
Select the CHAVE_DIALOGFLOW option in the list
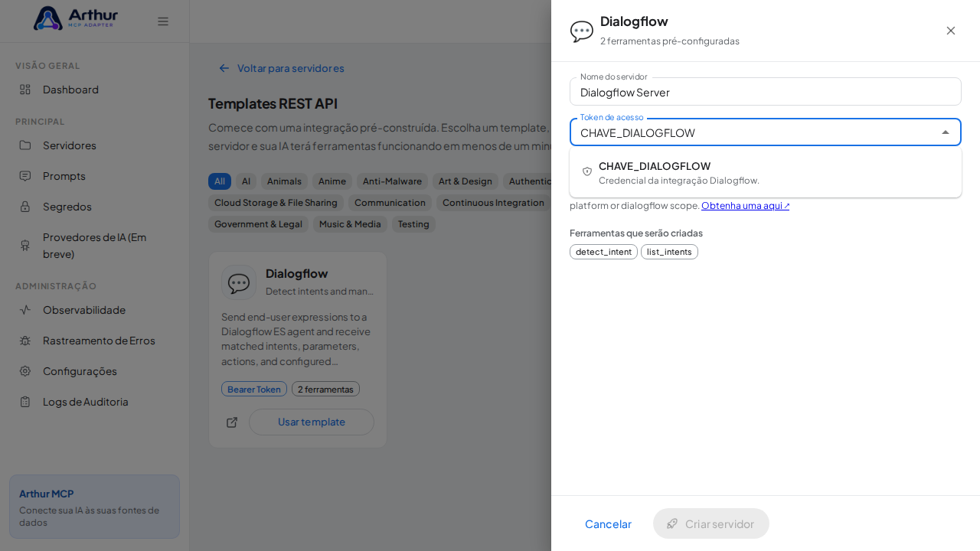click(766, 172)
